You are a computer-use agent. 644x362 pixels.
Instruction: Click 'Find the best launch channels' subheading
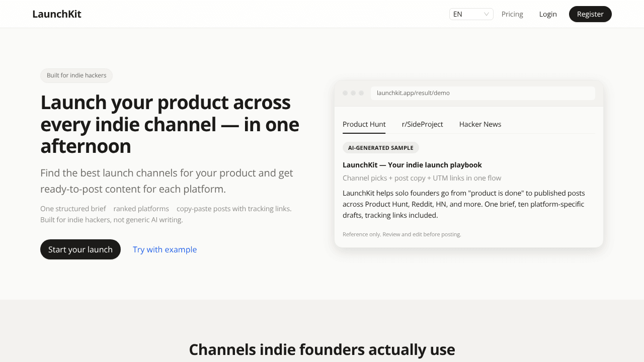tap(167, 181)
